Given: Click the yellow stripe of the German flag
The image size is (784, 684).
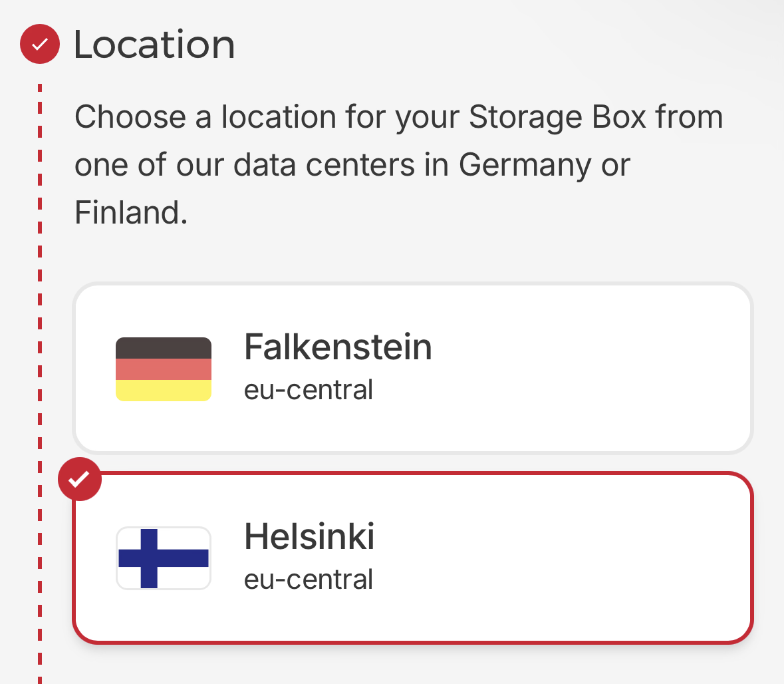Looking at the screenshot, I should point(164,391).
